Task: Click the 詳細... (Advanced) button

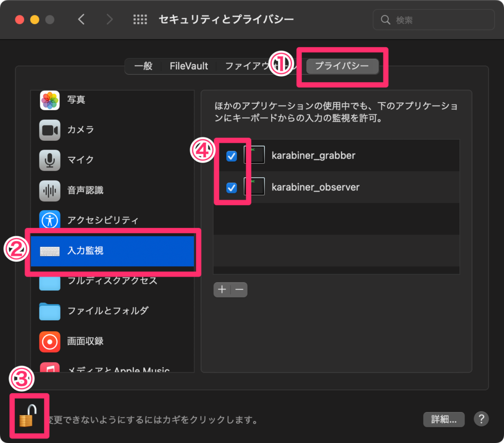Action: click(443, 419)
